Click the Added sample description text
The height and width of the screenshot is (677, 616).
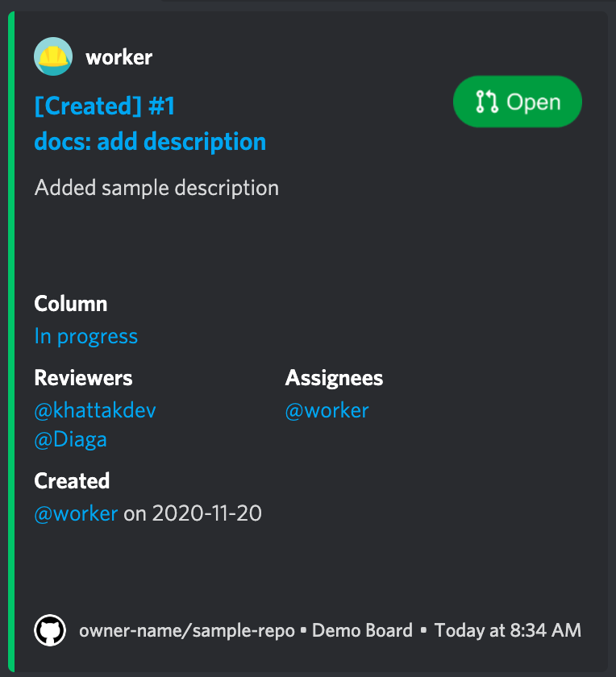click(x=156, y=188)
